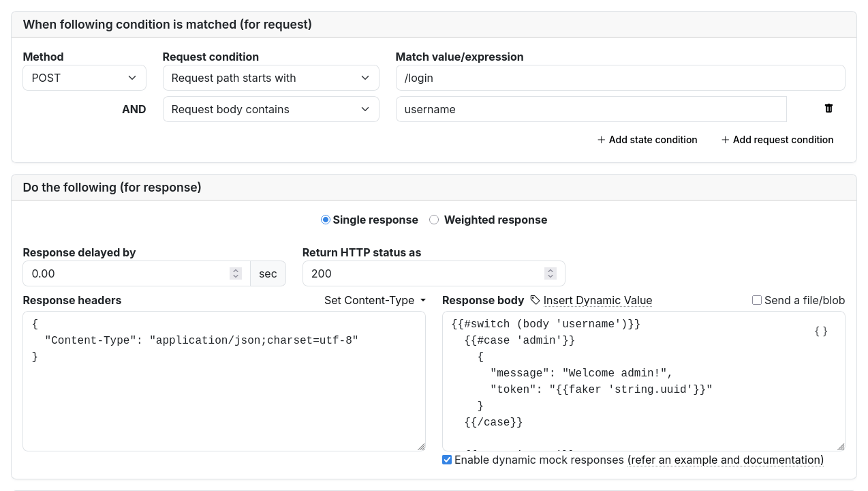The image size is (868, 491).
Task: Select the Single response radio button
Action: point(326,220)
